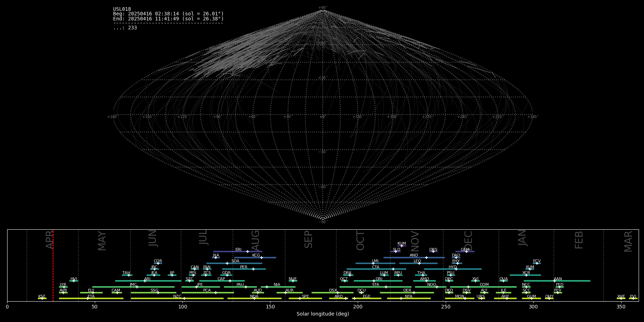Click the red dashed current-date marker line
The image size is (644, 322).
pyautogui.click(x=53, y=265)
